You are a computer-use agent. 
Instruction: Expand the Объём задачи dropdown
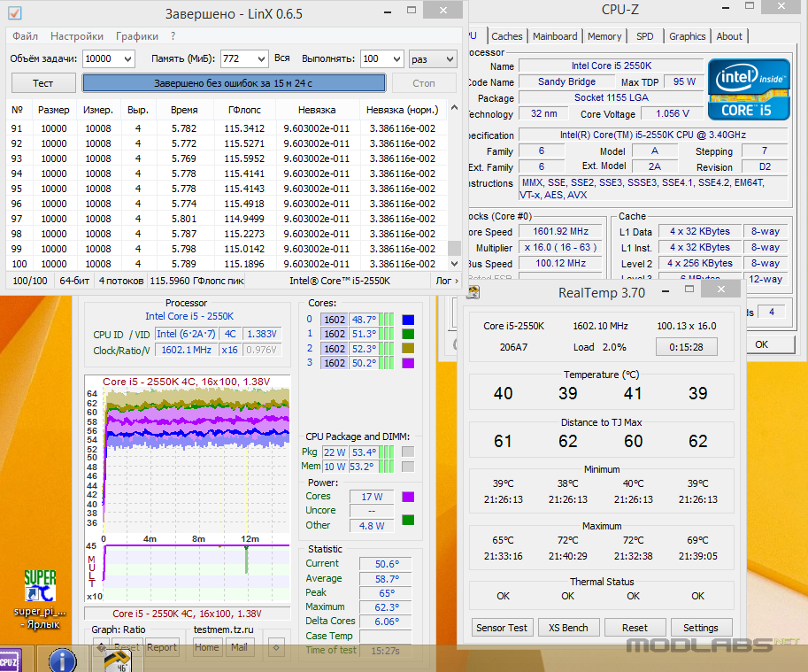pyautogui.click(x=127, y=58)
